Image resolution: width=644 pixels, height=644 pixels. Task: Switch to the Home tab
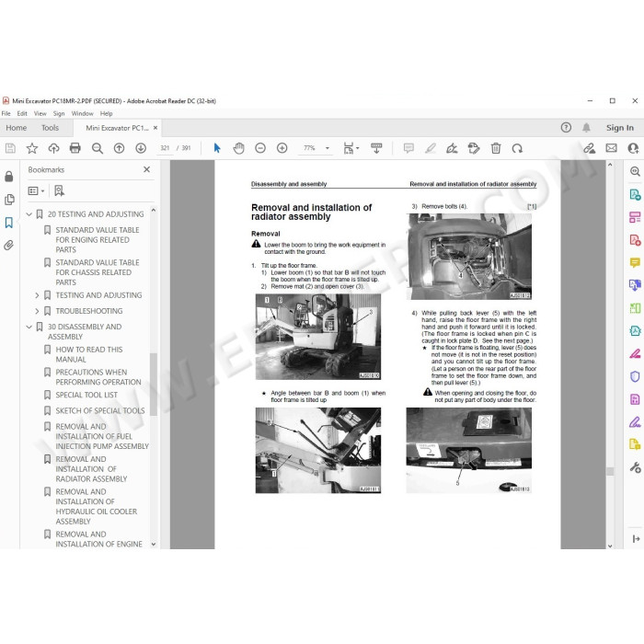[x=16, y=128]
